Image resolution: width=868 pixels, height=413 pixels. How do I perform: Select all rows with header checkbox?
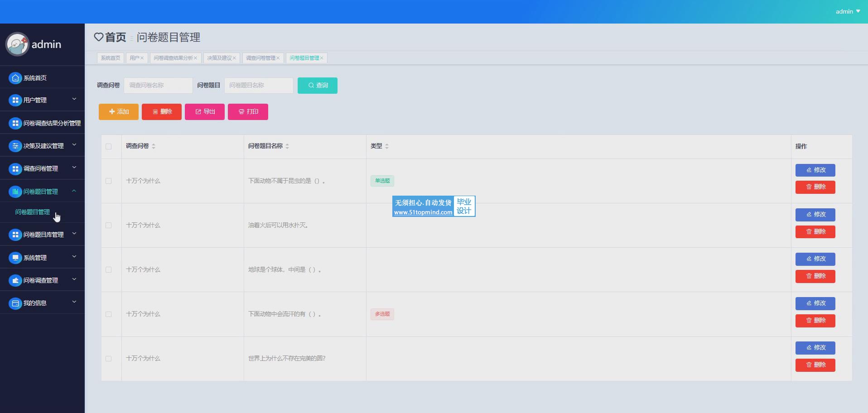point(108,146)
